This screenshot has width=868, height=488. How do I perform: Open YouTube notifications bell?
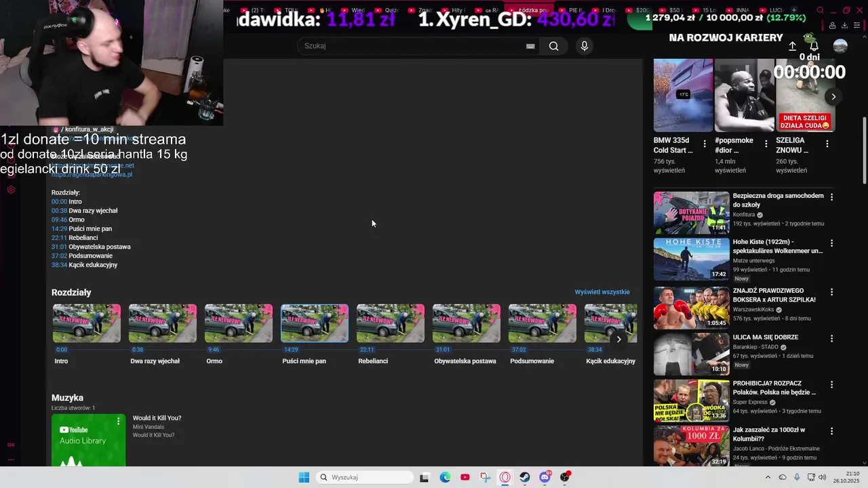(x=814, y=46)
